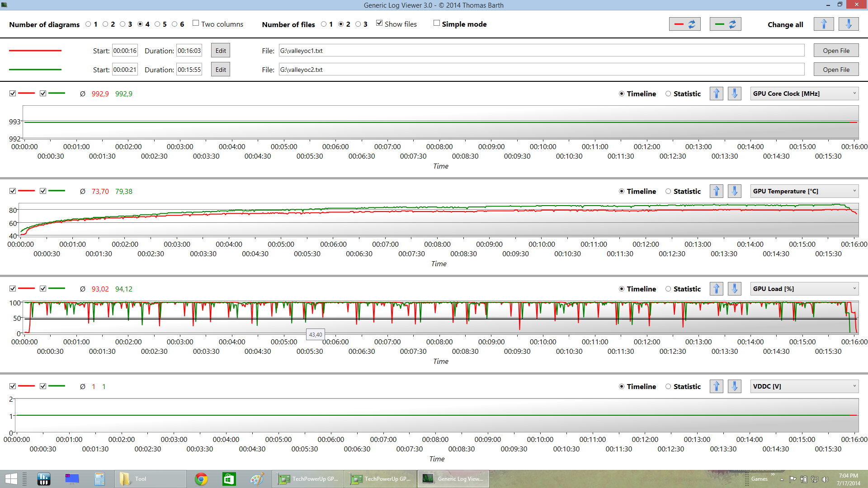Screen dimensions: 868x488
Task: Toggle red line in GPU Core Clock diagram
Action: [x=13, y=94]
